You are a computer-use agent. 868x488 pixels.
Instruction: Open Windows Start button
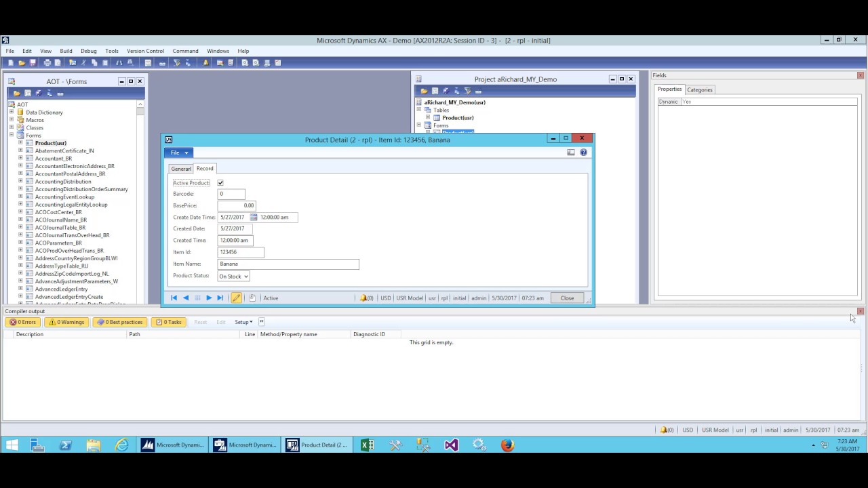(12, 445)
